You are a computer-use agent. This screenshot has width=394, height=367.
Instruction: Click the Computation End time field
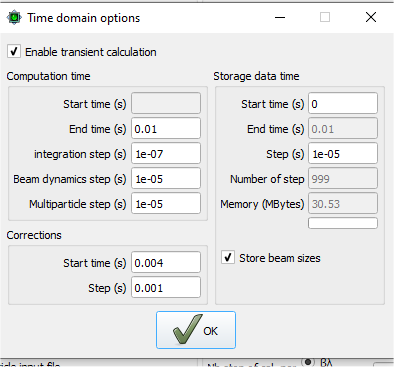pos(166,129)
